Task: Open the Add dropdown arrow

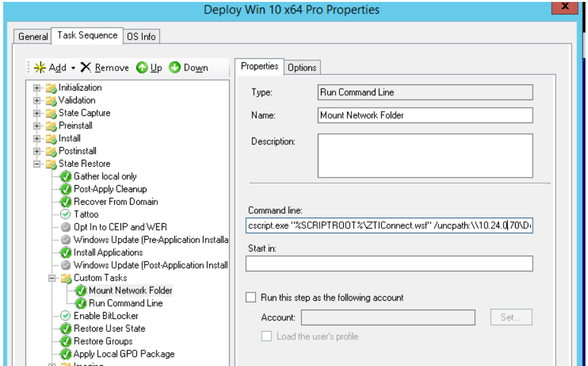Action: coord(73,68)
